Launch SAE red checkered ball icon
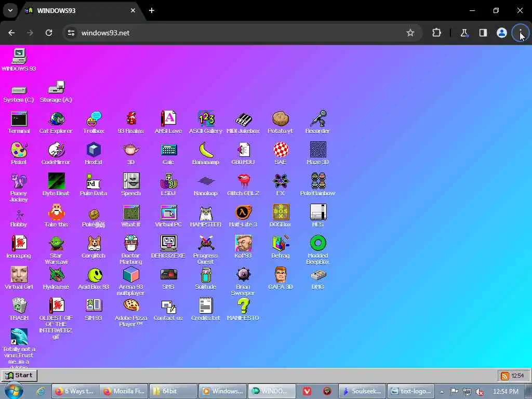Viewport: 532px width, 399px height. (x=281, y=150)
